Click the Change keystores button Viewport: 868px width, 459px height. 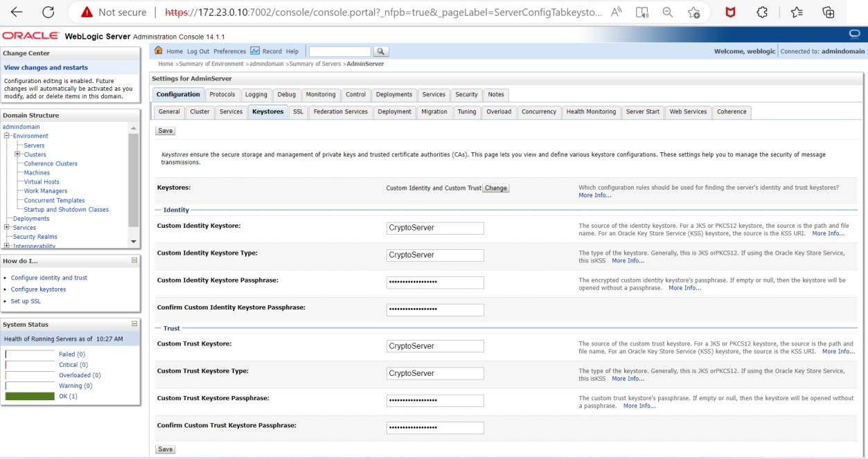click(496, 188)
